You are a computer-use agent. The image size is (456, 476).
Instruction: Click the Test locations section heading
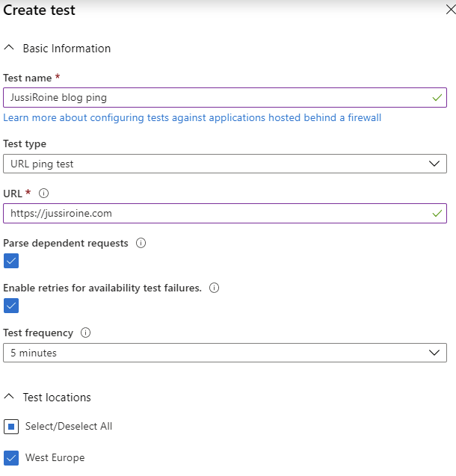tap(57, 398)
